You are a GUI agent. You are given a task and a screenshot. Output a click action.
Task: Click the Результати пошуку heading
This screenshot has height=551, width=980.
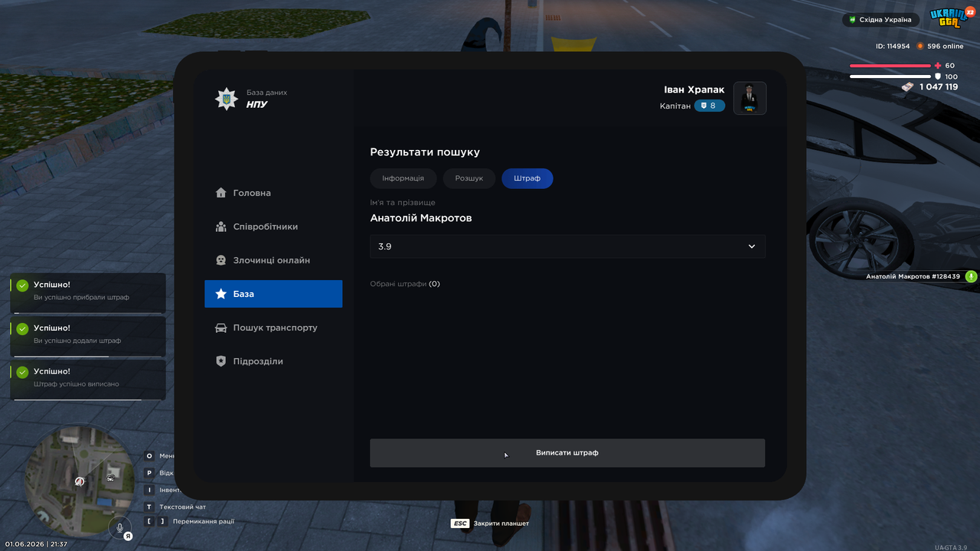click(425, 152)
